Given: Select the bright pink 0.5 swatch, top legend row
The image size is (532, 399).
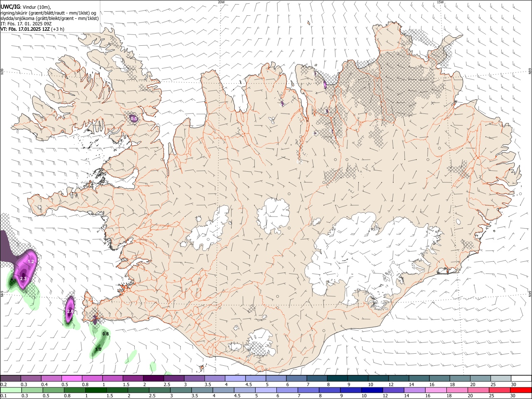Looking at the screenshot, I should pyautogui.click(x=71, y=378).
